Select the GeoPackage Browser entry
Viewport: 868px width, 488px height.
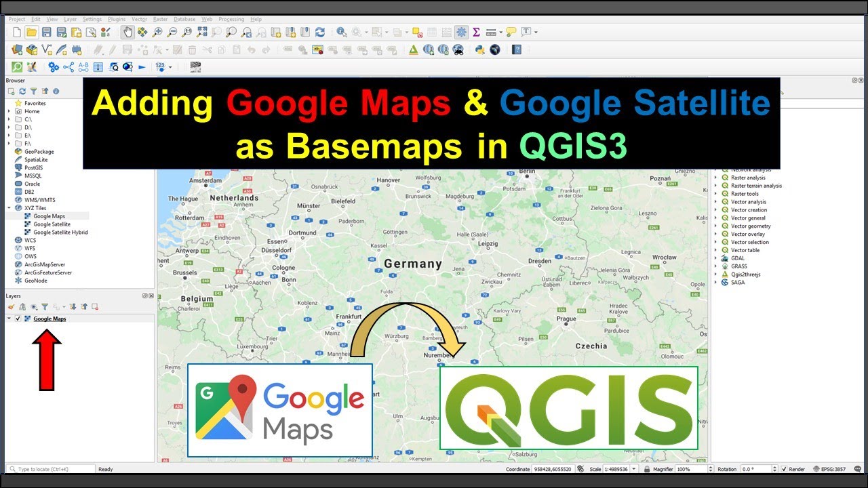tap(39, 152)
